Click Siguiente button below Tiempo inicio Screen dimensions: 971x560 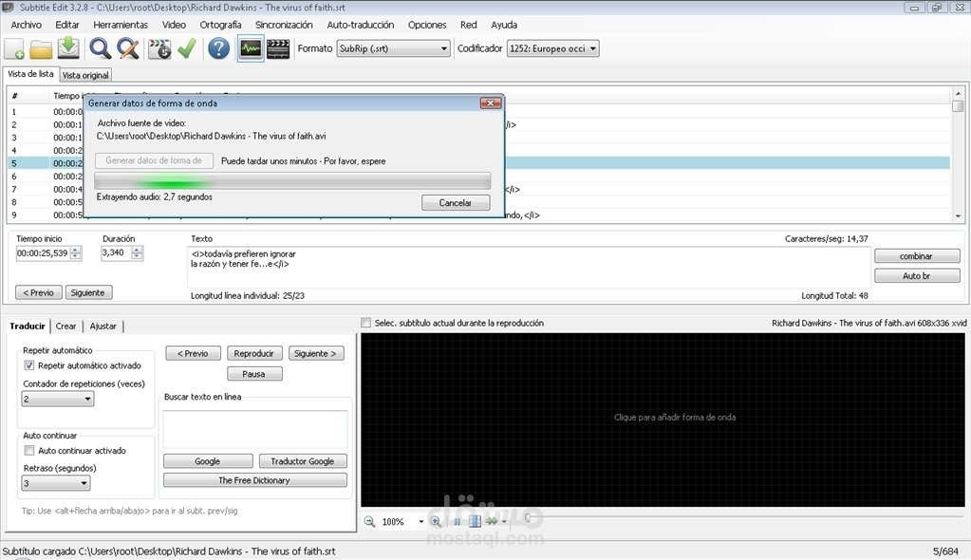tap(87, 292)
